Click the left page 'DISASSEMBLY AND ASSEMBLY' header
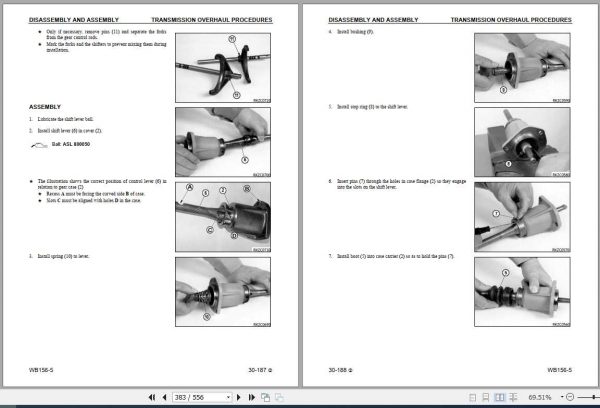This screenshot has height=408, width=600. [x=74, y=20]
